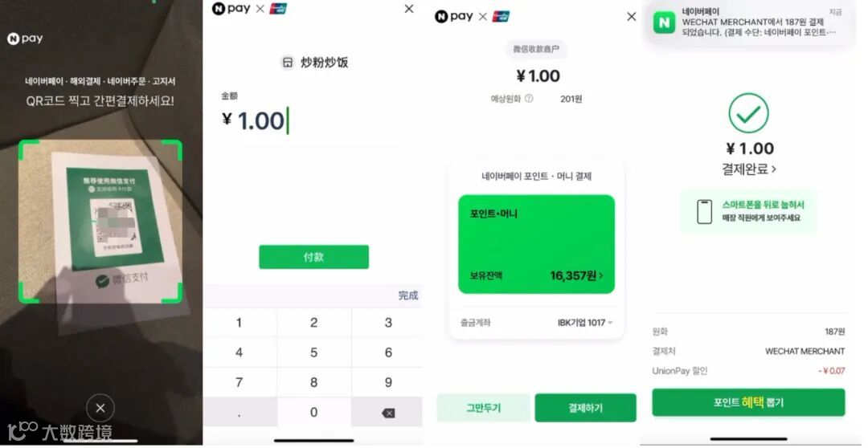Tap the backspace key on numeric keypad
868x448 pixels.
(388, 413)
